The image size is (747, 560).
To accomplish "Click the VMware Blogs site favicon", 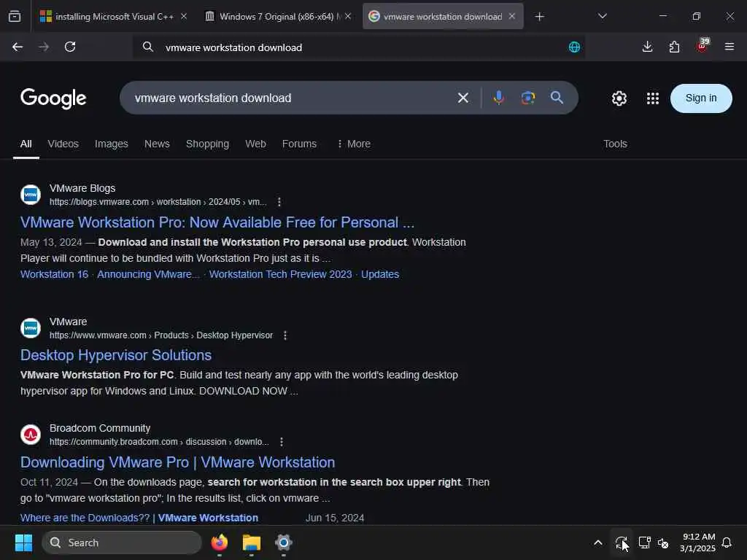I will [x=31, y=195].
